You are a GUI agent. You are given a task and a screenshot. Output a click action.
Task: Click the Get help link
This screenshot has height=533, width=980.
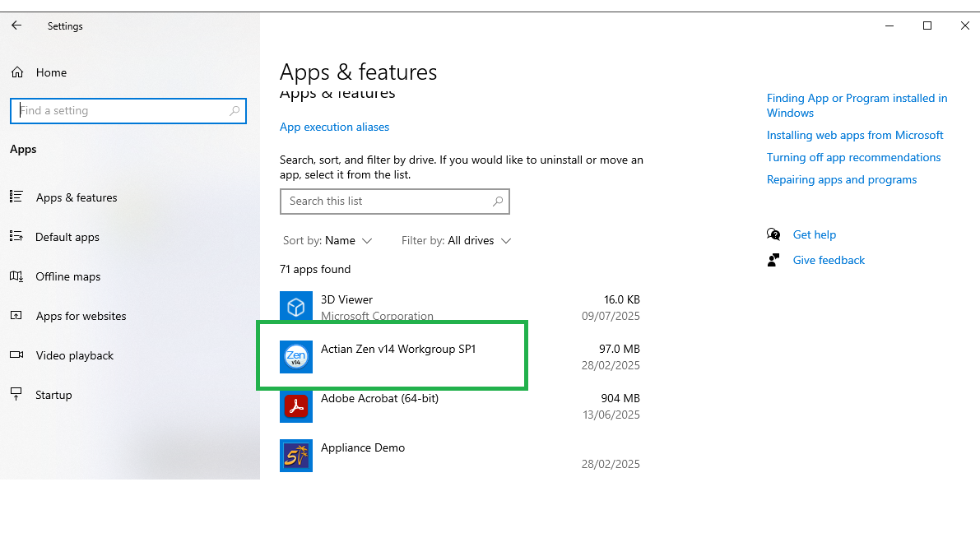(815, 234)
